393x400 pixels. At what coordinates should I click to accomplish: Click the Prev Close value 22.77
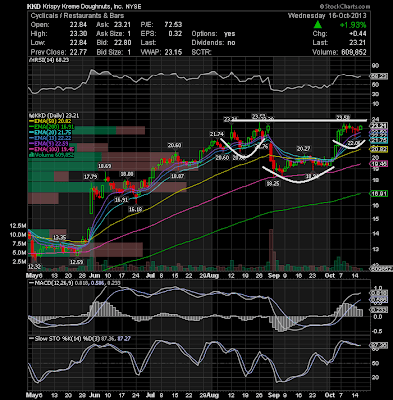click(x=78, y=52)
